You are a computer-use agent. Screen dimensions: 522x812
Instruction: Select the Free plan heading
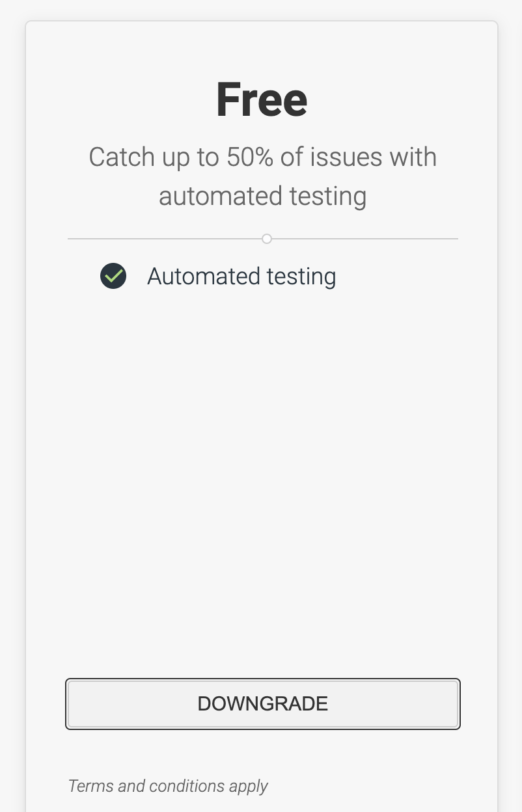[262, 100]
